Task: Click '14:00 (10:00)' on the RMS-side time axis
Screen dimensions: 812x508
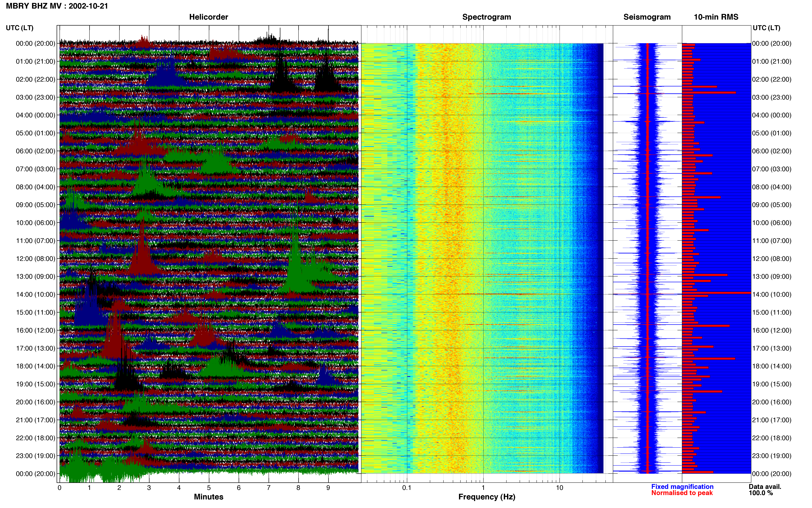Action: (x=772, y=294)
